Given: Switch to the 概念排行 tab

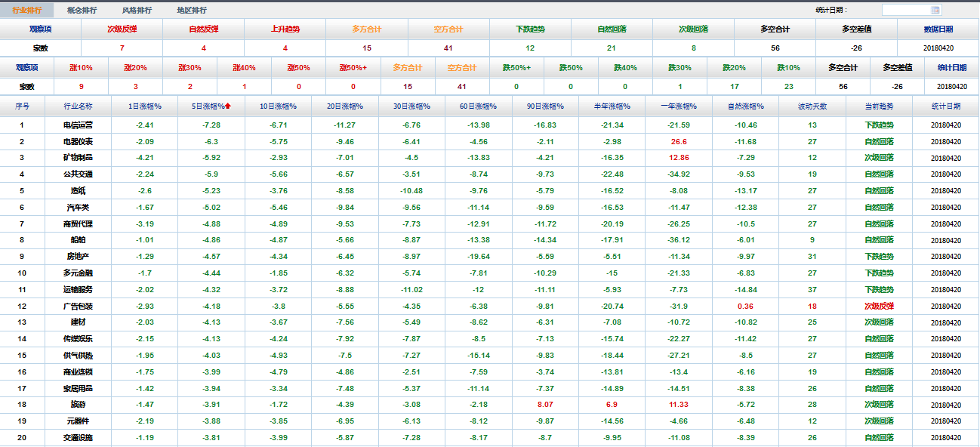Looking at the screenshot, I should pos(82,11).
